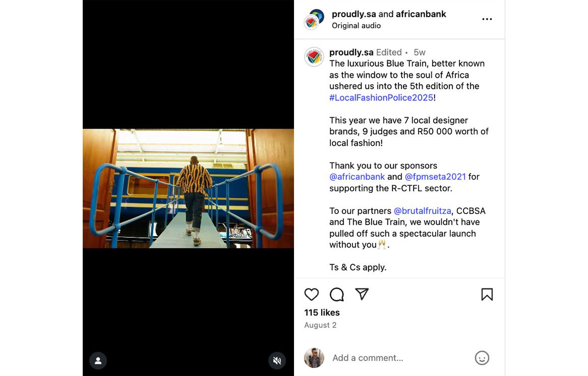The width and height of the screenshot is (588, 376).
Task: Open the three-dot more options menu
Action: [487, 19]
